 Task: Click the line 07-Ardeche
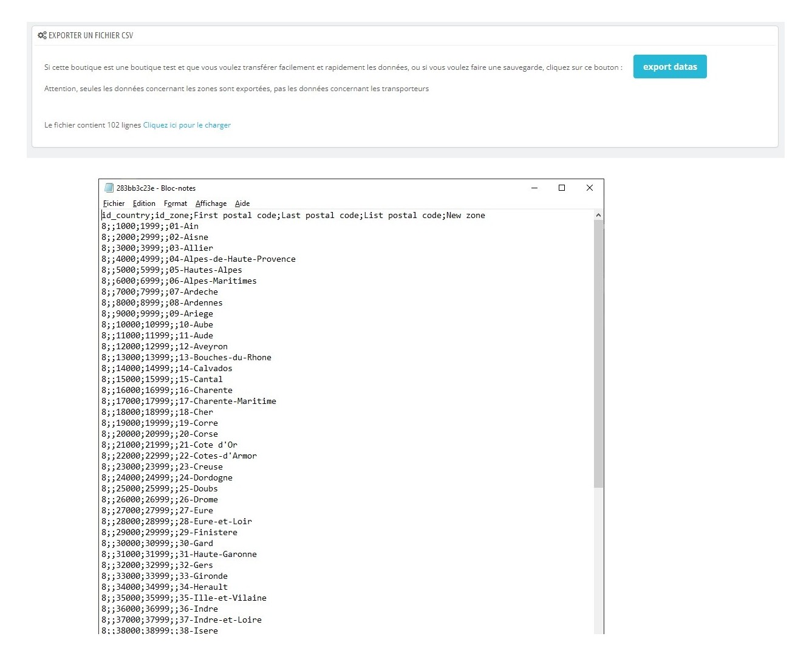tap(160, 292)
